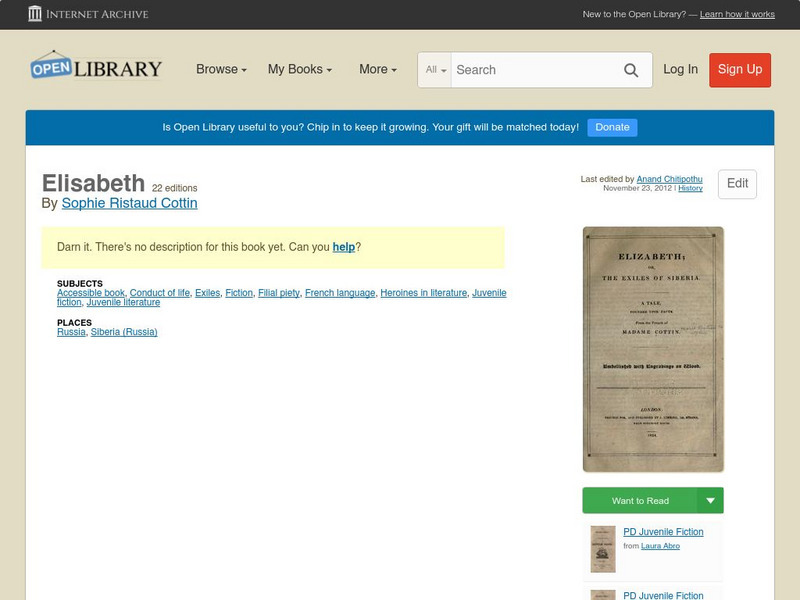This screenshot has width=800, height=600.
Task: Click the Elisabeth book cover thumbnail
Action: coord(650,350)
